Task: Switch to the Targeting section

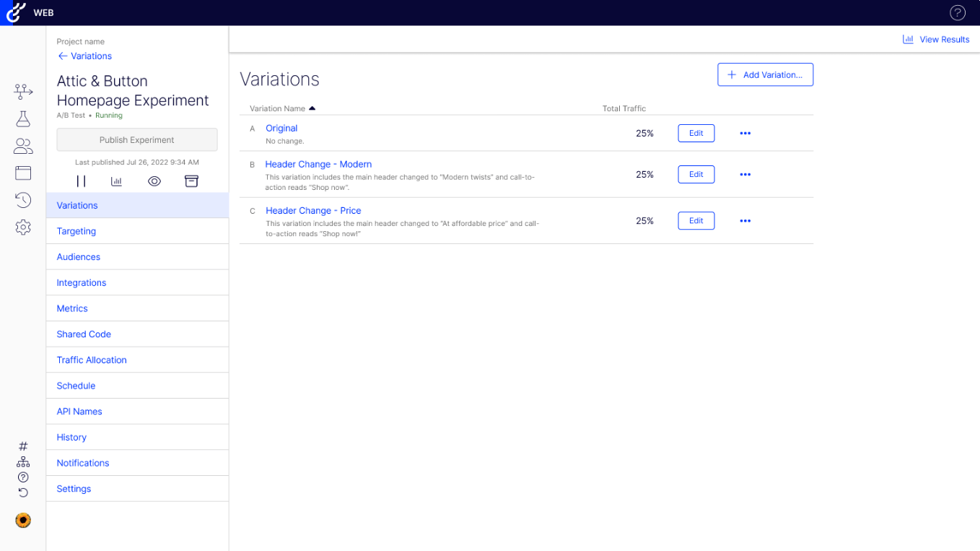Action: 76,230
